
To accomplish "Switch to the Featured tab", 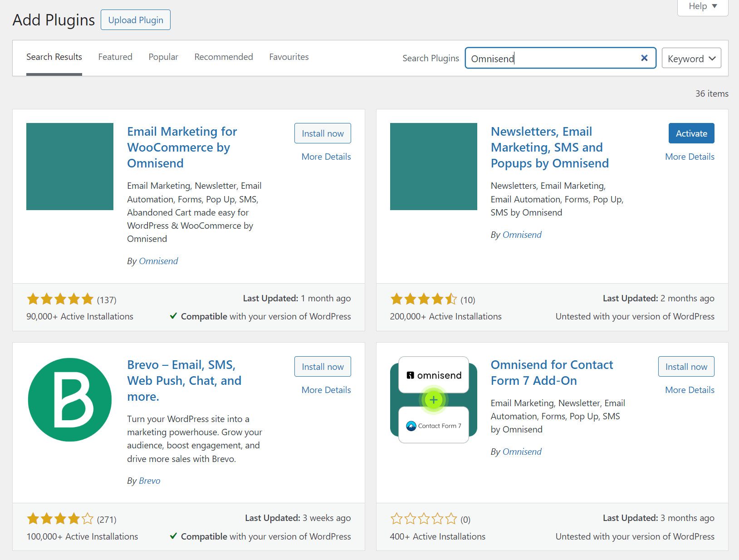I will [x=115, y=57].
